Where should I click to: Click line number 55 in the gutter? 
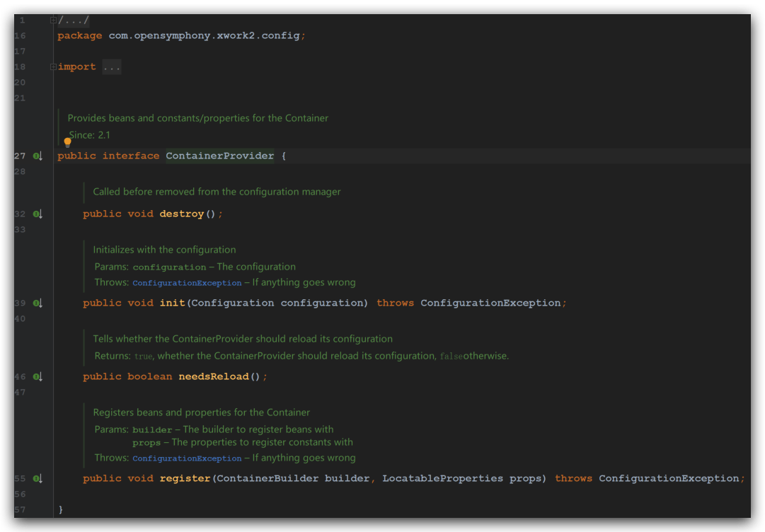[x=20, y=479]
